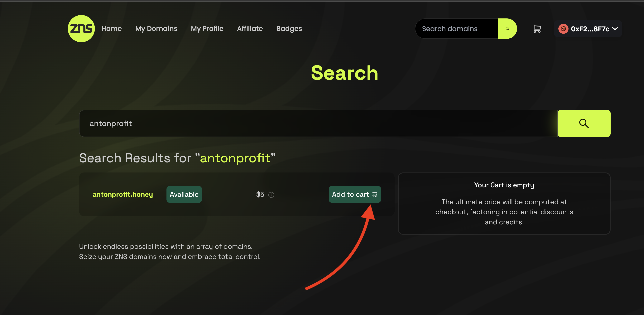
Task: Click the small header search magnifier button
Action: click(x=507, y=28)
